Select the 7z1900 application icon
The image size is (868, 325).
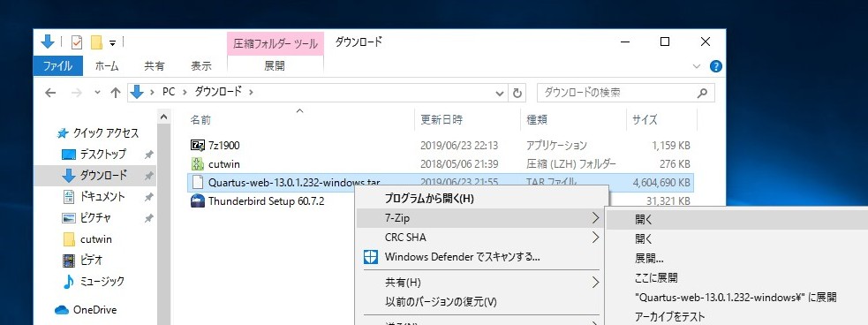198,145
